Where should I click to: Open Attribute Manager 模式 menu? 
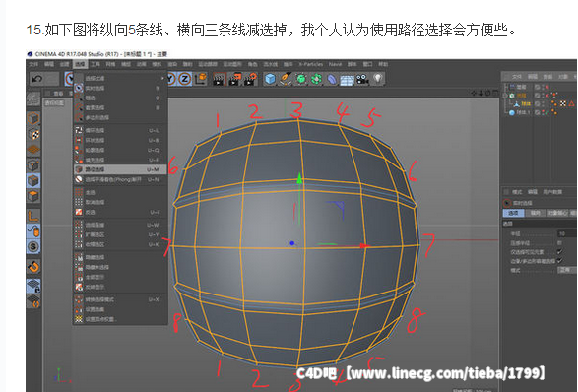coord(517,192)
